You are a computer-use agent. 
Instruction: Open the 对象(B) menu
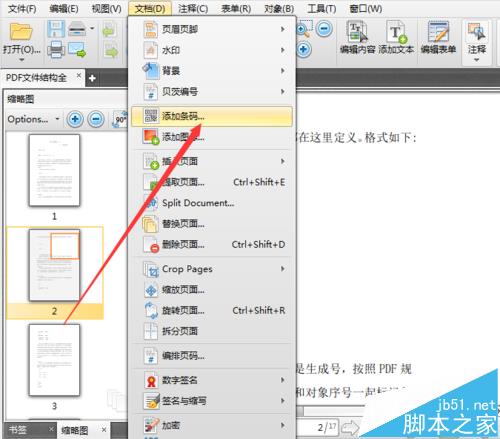click(279, 9)
